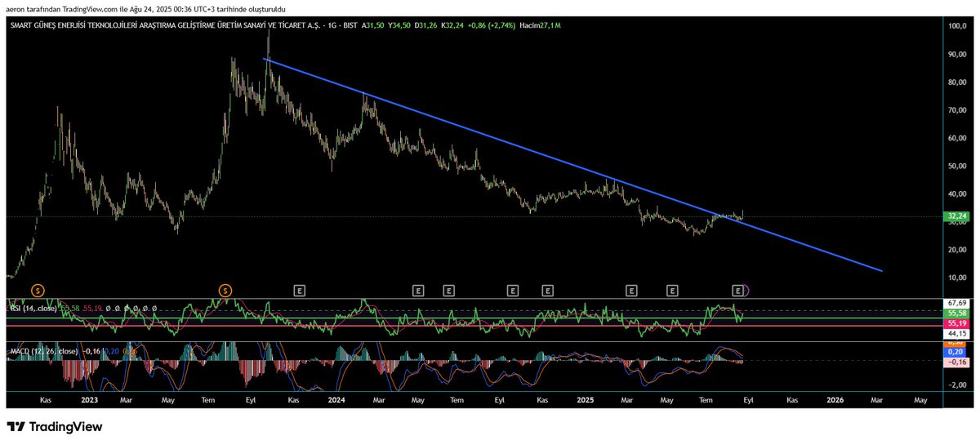
Task: Click the orange S marker in mid-2023
Action: pyautogui.click(x=226, y=290)
